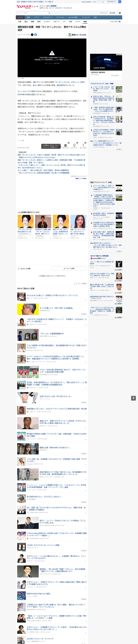Click the コメントを書く button
This screenshot has height=644, width=138.
(69, 269)
